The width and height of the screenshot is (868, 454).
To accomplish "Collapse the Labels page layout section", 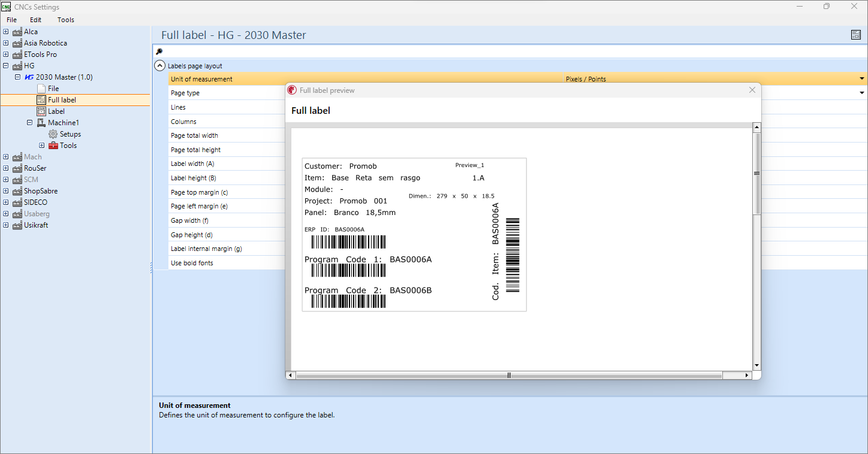I will pos(159,66).
